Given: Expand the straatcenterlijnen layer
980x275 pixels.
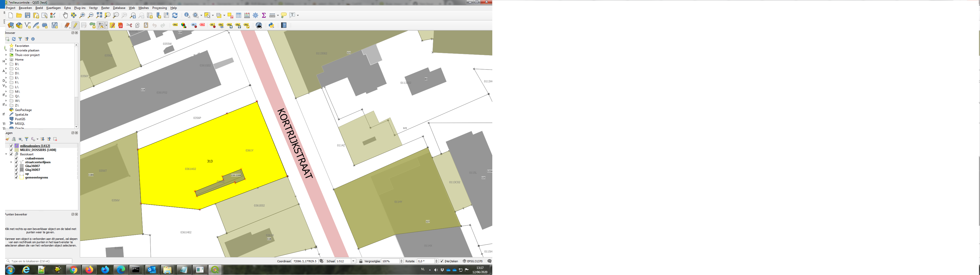Looking at the screenshot, I should point(11,162).
